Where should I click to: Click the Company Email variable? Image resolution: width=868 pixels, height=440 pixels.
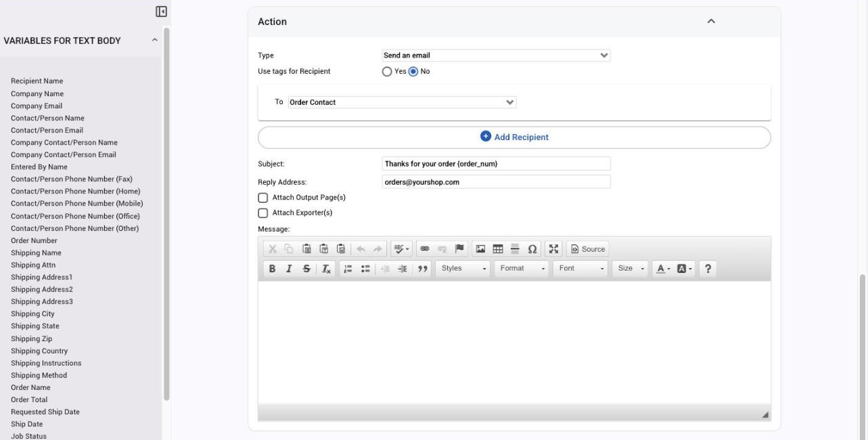37,106
